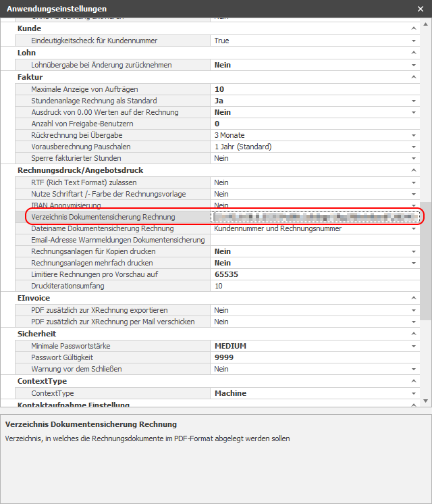Screen dimensions: 432x504
Task: Open Dateiname Dokumentensicherung Rechnung dropdown
Action: (414, 229)
